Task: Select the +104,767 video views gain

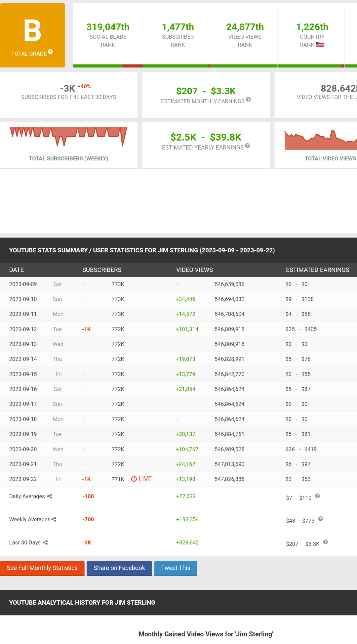Action: [187, 449]
